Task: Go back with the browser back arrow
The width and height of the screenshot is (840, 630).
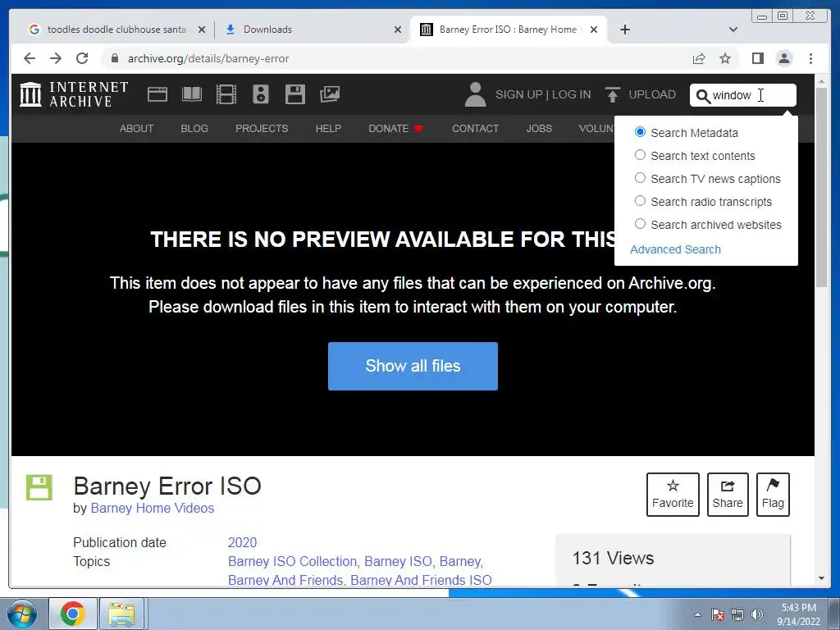Action: 30,58
